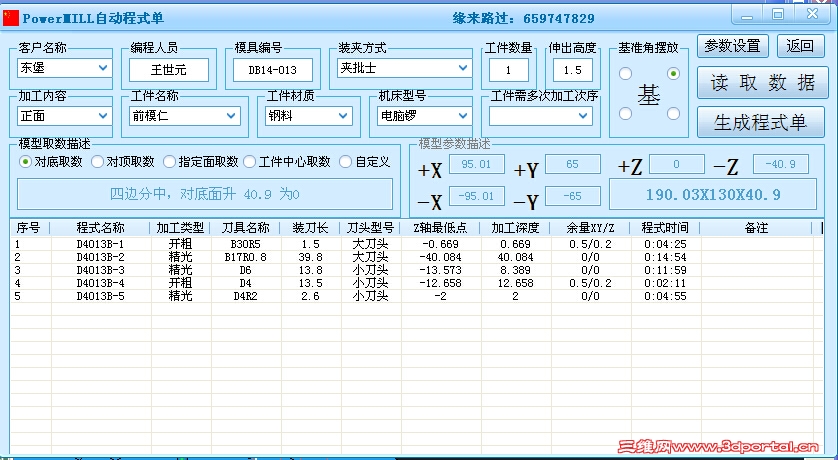Viewport: 838px width, 460px height.
Task: Click 编程人员 field with 王世元
Action: click(x=169, y=70)
